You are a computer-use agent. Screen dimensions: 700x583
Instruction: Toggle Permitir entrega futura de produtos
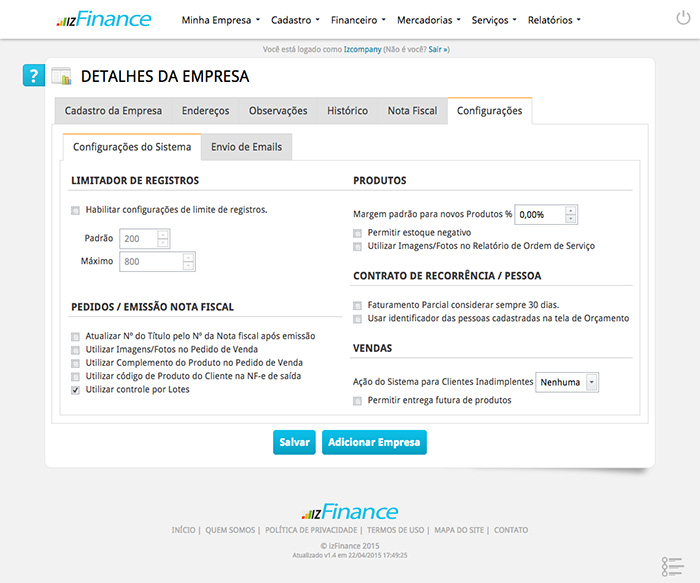(358, 400)
